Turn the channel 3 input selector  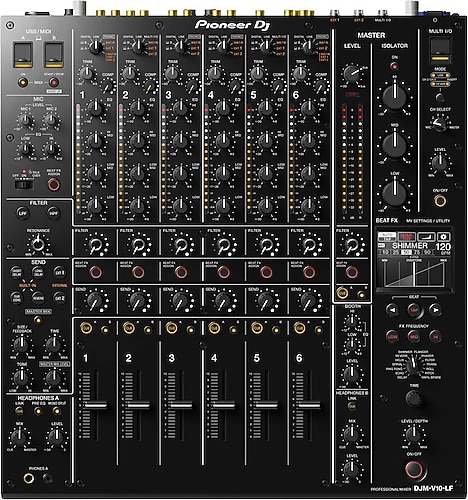tap(181, 47)
